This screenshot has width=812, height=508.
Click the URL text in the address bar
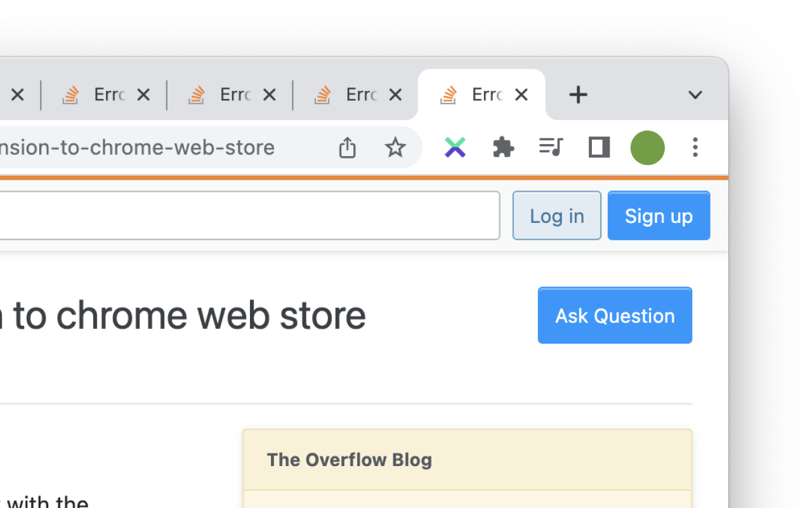click(x=138, y=147)
